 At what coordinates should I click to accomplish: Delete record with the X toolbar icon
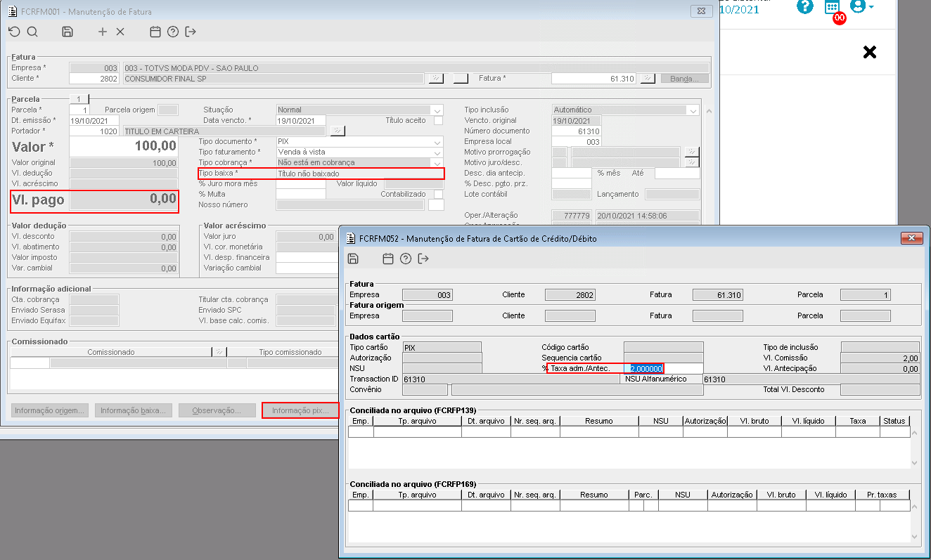point(120,32)
